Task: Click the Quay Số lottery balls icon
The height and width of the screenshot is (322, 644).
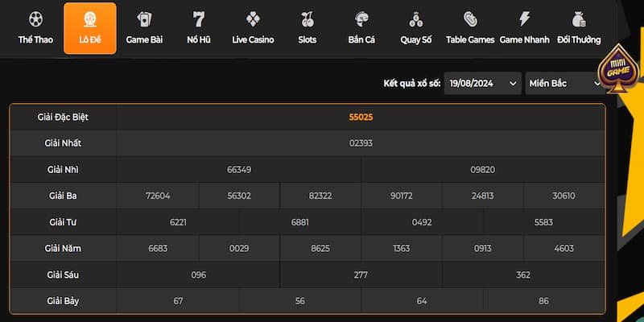Action: 415,19
